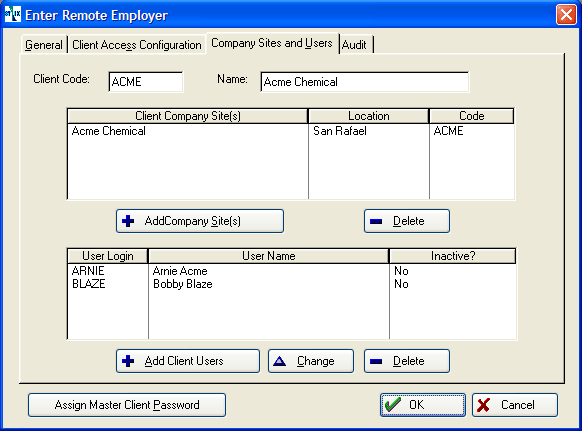Click into the Client Code field

coord(146,82)
